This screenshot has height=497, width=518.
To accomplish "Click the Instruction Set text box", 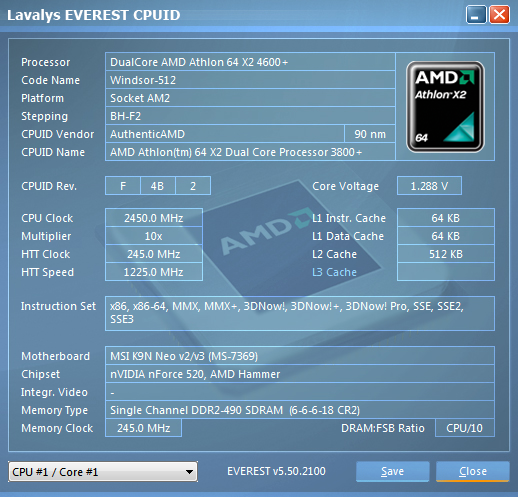I will (x=300, y=313).
